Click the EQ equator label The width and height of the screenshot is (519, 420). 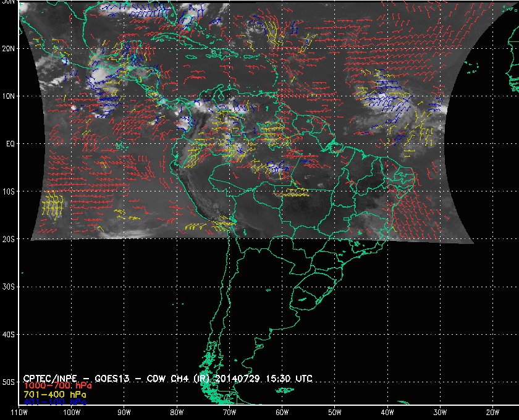click(x=11, y=144)
